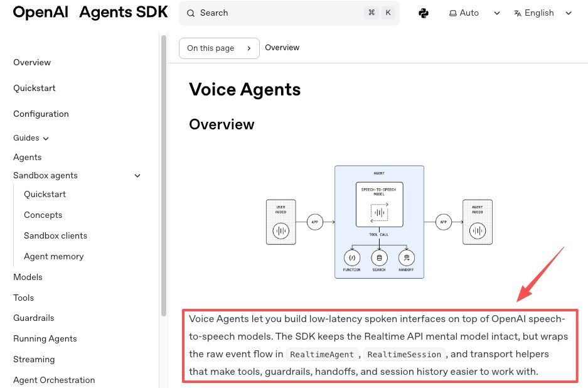The width and height of the screenshot is (588, 388).
Task: Open the Agents sidebar link
Action: tap(28, 157)
